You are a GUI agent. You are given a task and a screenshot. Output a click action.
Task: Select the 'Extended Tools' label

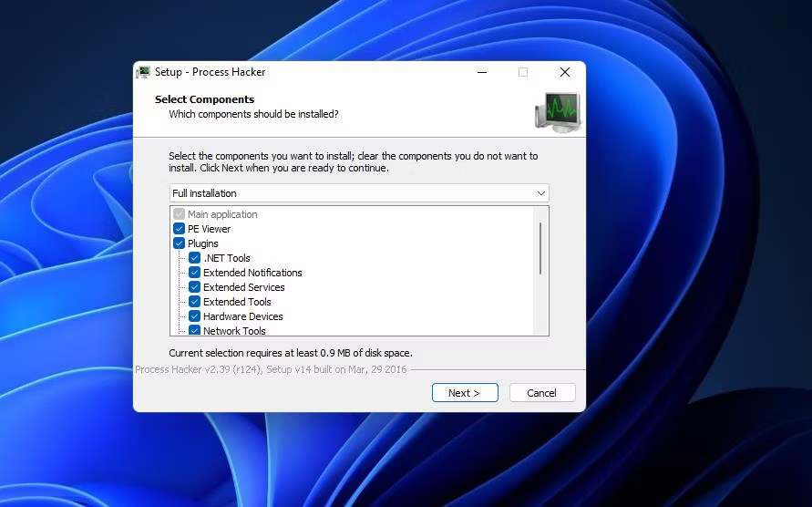click(x=237, y=301)
